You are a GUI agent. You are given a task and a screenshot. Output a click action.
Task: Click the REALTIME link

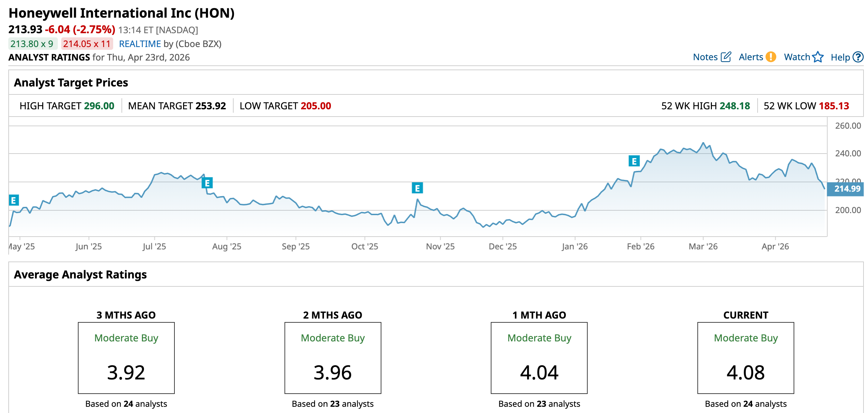point(140,44)
